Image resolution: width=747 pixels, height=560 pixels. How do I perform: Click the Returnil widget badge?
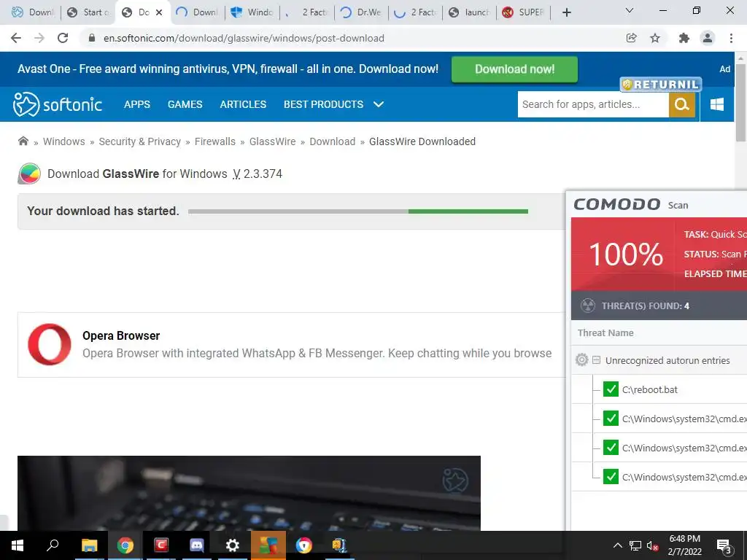point(661,85)
